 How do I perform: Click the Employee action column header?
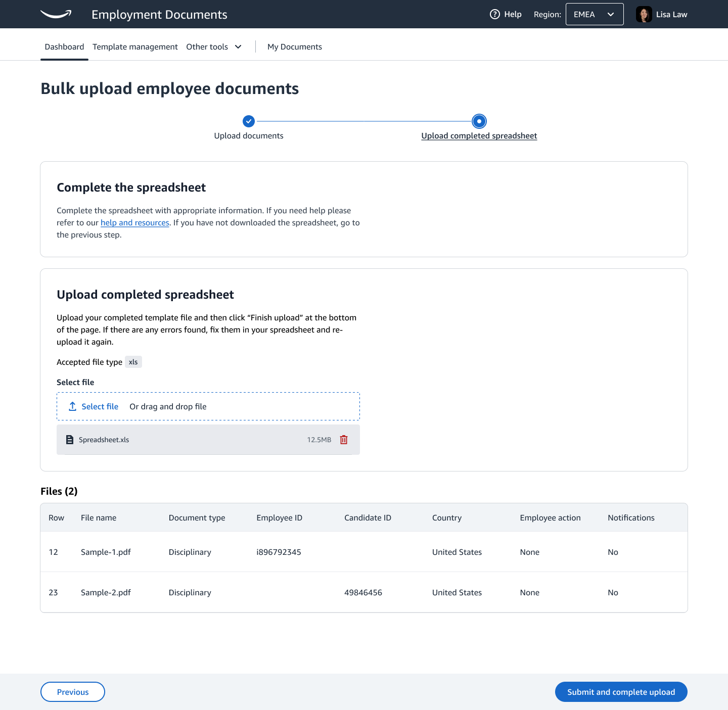pos(551,517)
